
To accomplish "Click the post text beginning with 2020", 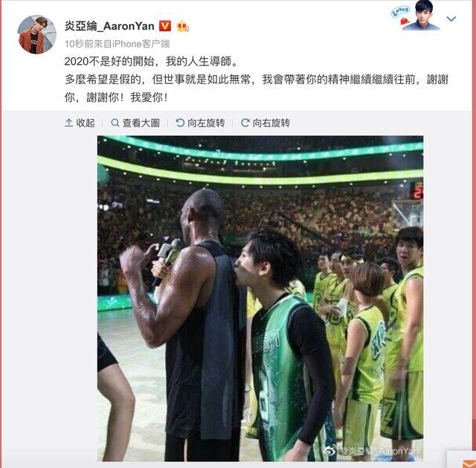I will (x=257, y=80).
